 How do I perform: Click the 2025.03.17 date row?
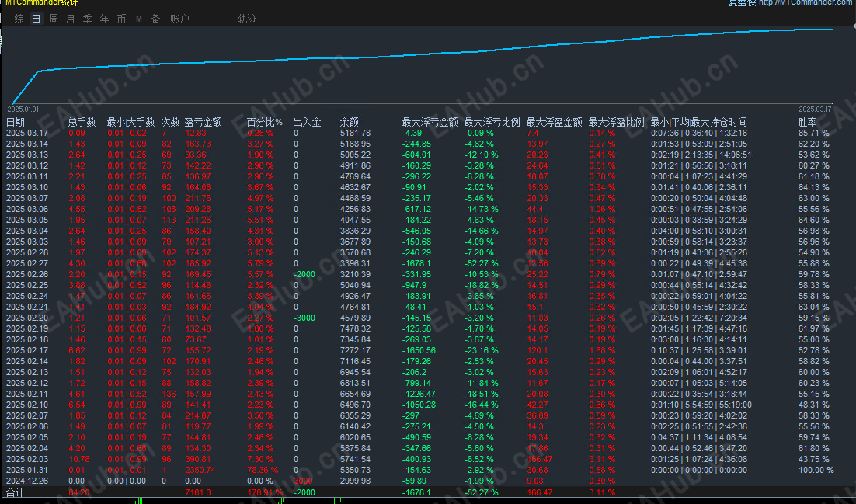(x=26, y=133)
